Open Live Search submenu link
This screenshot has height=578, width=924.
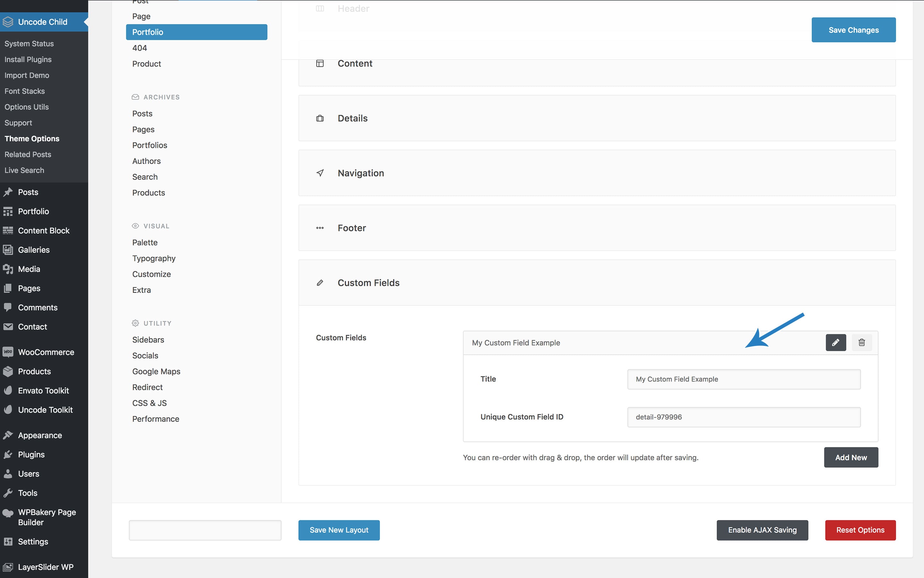24,170
